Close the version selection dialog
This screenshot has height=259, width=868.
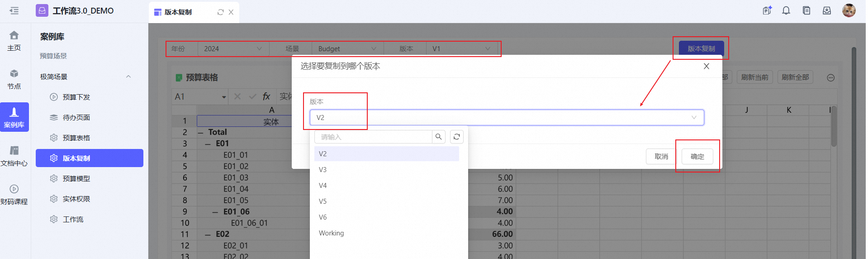coord(706,67)
